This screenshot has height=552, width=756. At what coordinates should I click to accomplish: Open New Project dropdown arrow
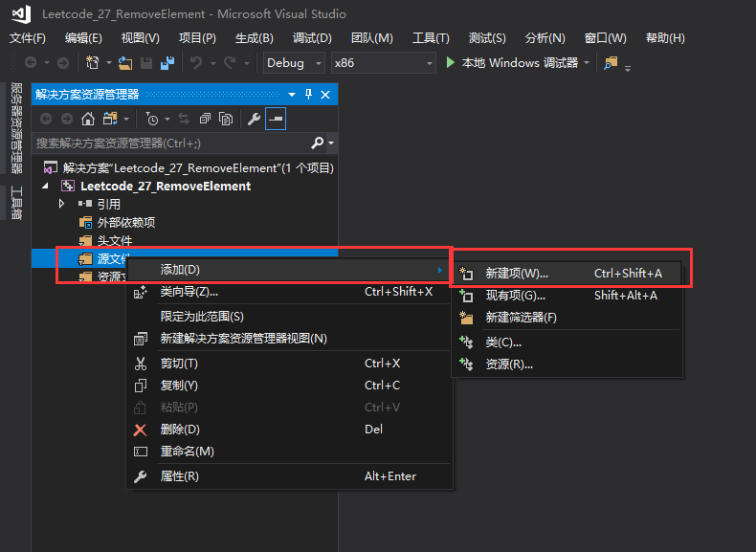tap(108, 63)
